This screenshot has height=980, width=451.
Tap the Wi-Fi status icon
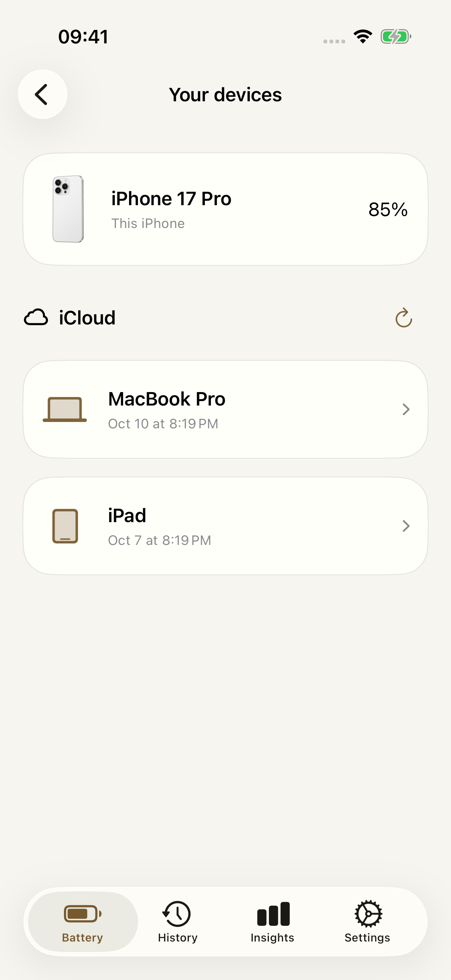tap(363, 37)
